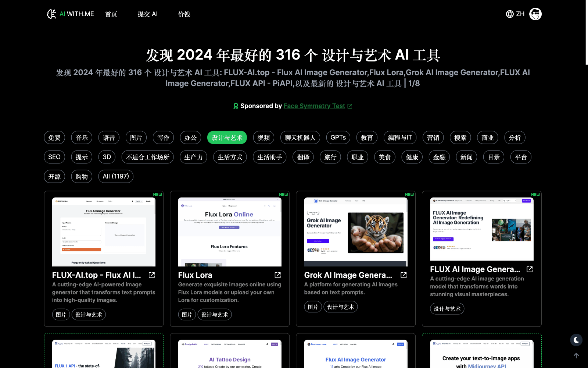Screen dimensions: 588x368
Task: Open the user avatar profile icon
Action: click(x=535, y=14)
